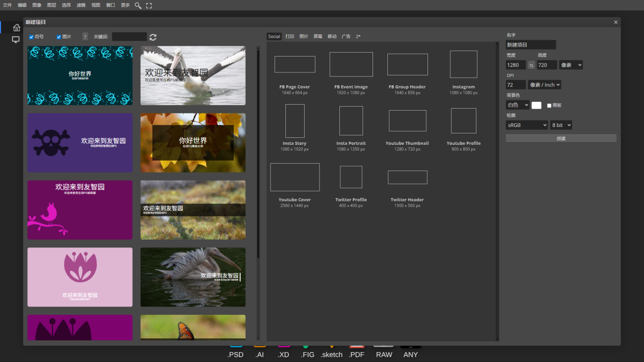Choose the Instagram 1080 x 1080 preset icon
Image resolution: width=644 pixels, height=362 pixels.
point(463,64)
